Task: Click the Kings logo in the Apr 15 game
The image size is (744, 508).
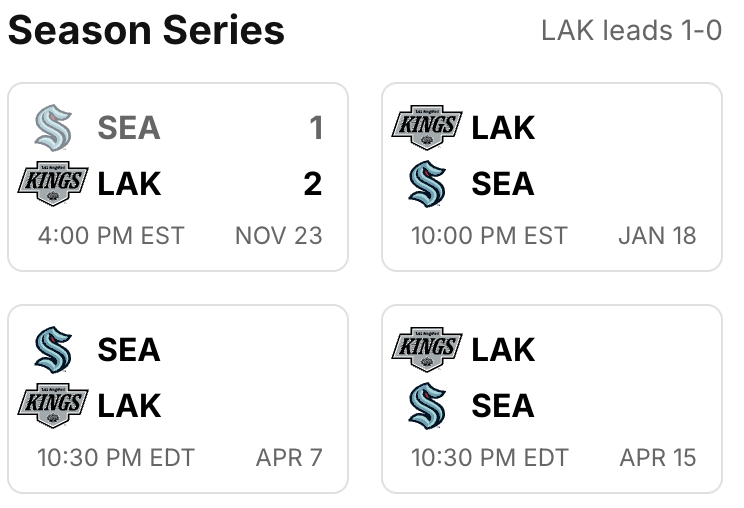Action: [x=427, y=350]
